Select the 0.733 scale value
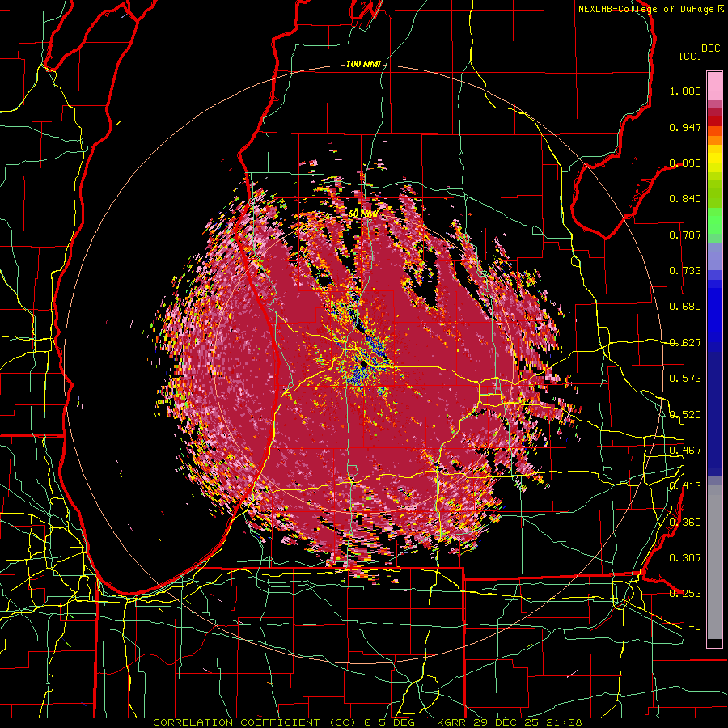728x728 pixels. point(685,271)
